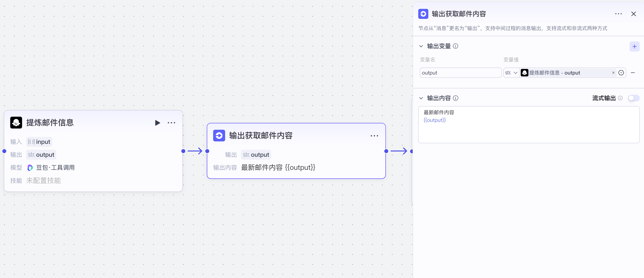Open the panel more options menu
Viewport: 644px width, 278px height.
coord(619,14)
